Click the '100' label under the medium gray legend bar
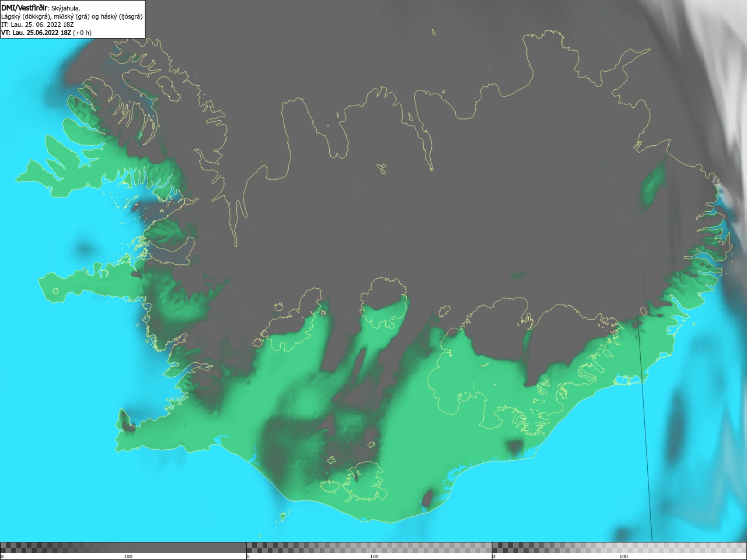Viewport: 747px width, 560px height. 374,556
